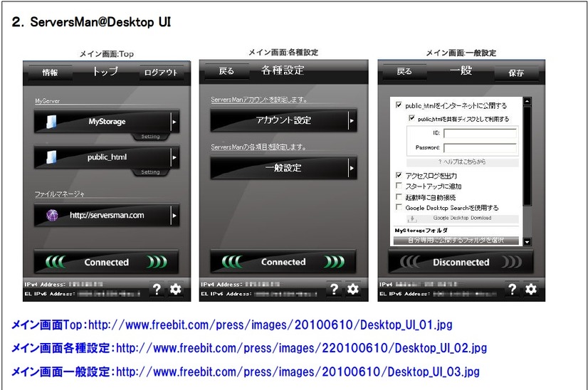588x390 pixels.
Task: Click the globe icon beside http://serversman.com
Action: click(x=52, y=215)
